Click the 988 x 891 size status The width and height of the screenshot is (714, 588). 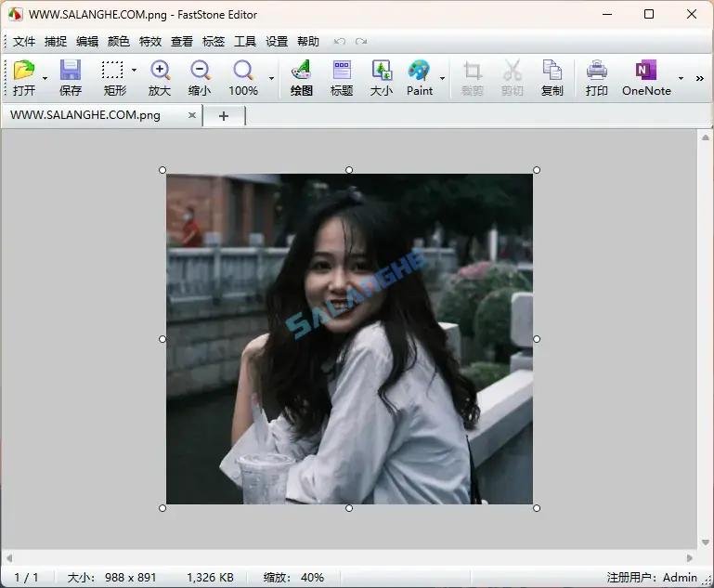coord(130,578)
